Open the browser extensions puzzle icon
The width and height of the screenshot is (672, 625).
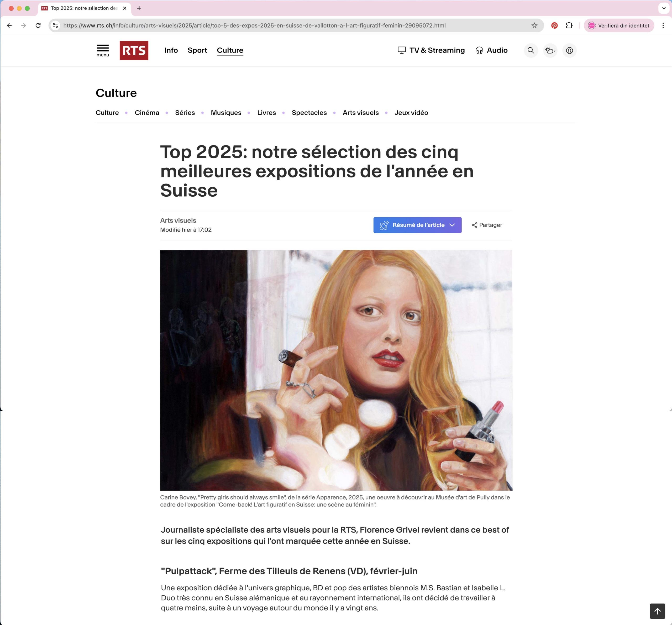(x=569, y=26)
